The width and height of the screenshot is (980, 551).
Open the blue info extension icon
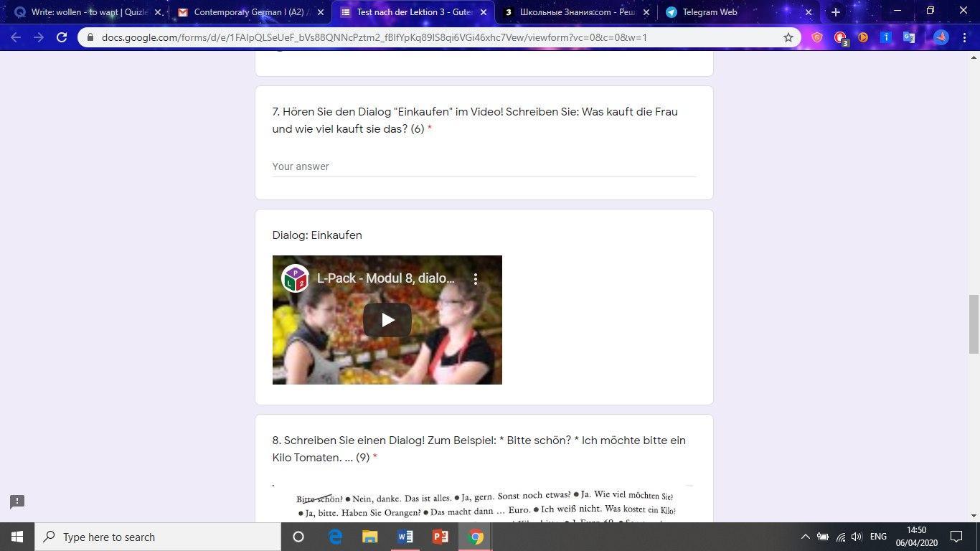[886, 37]
